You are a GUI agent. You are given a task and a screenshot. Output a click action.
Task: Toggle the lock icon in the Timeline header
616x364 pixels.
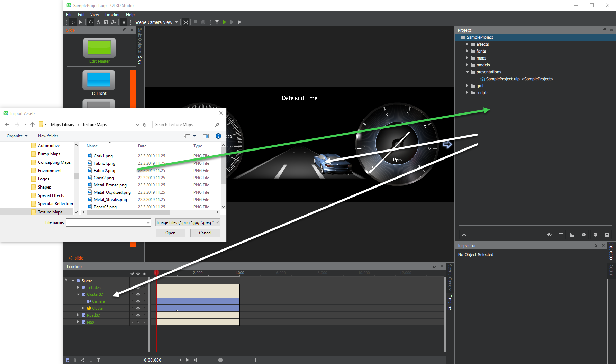click(x=145, y=274)
